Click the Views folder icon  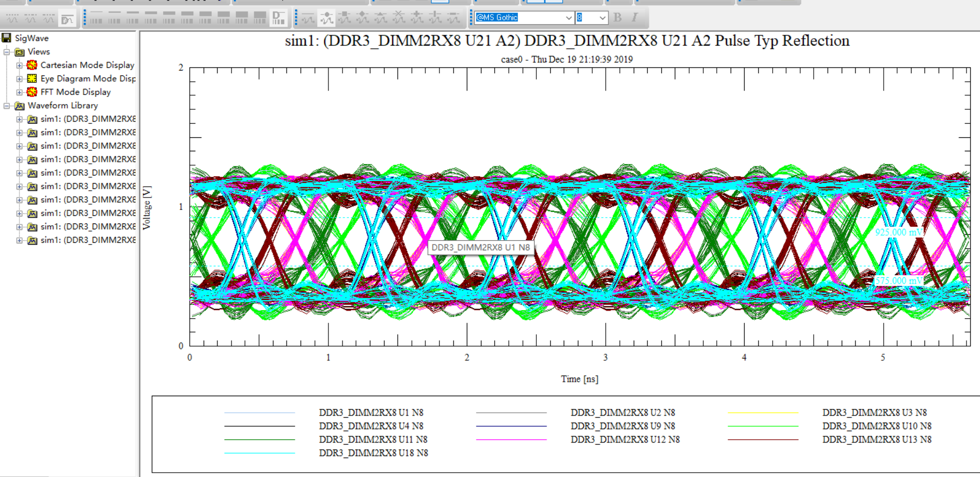(x=19, y=52)
